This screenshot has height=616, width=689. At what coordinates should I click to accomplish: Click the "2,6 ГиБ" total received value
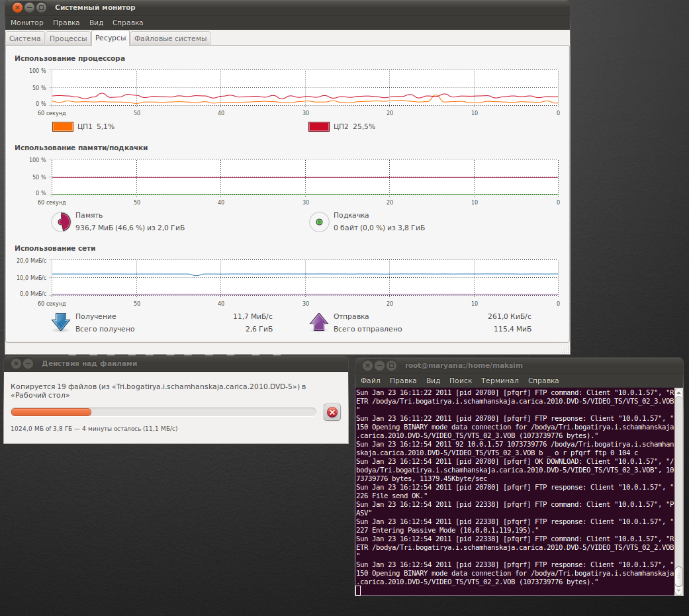pyautogui.click(x=259, y=329)
